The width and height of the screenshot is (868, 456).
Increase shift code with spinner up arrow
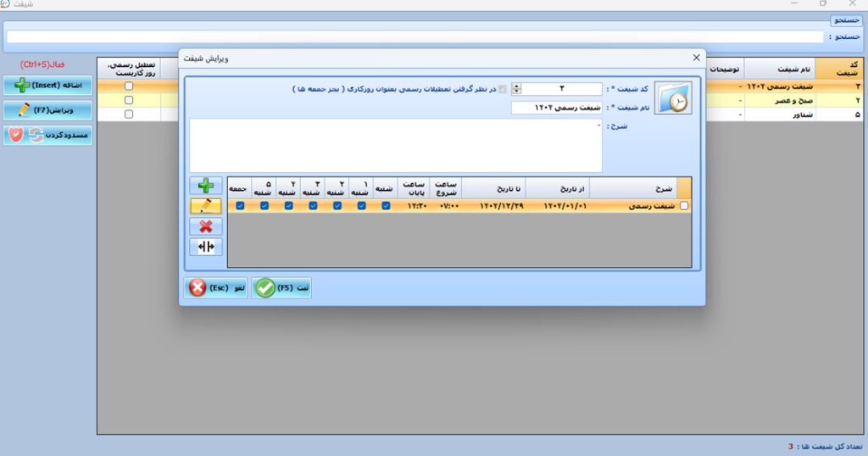pyautogui.click(x=517, y=86)
